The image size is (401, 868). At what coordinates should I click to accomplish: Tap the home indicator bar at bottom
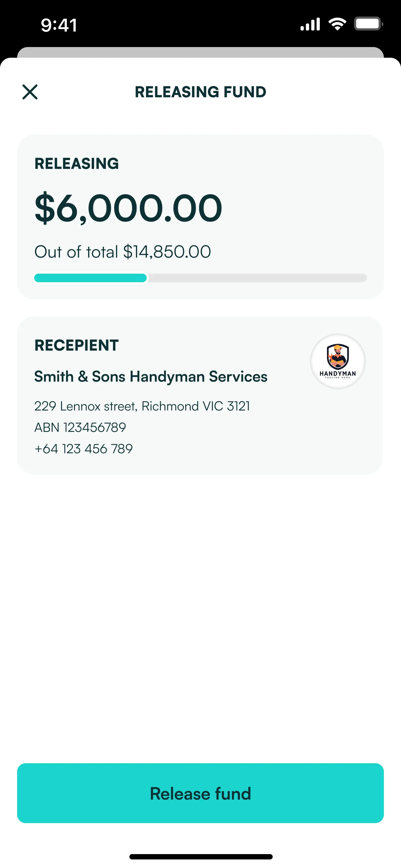tap(201, 857)
